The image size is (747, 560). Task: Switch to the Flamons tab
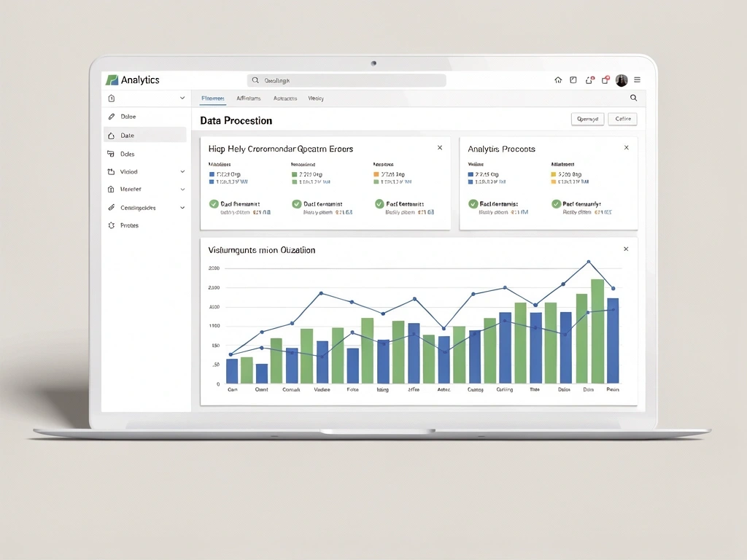pyautogui.click(x=212, y=98)
